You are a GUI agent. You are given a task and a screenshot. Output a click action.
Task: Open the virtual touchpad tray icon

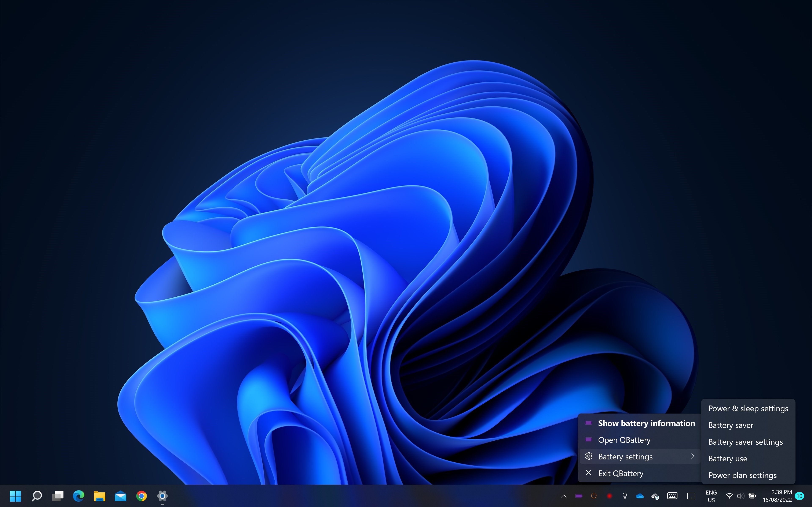[x=691, y=496]
